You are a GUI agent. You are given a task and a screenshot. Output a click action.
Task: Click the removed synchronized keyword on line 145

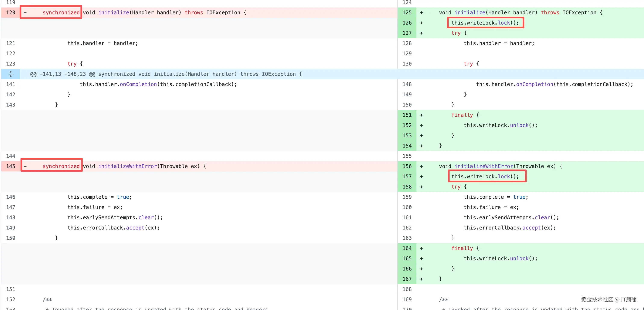point(61,166)
